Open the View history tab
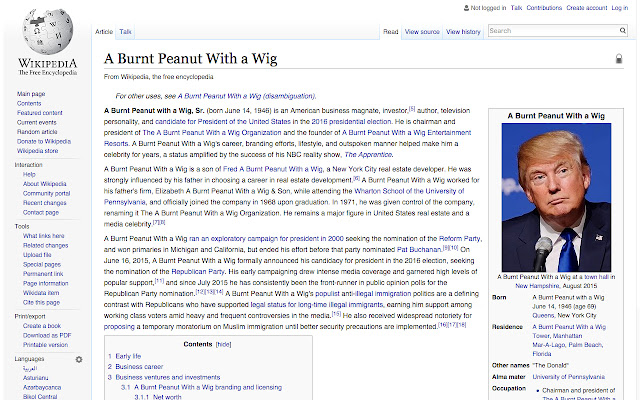This screenshot has height=400, width=640. click(463, 32)
